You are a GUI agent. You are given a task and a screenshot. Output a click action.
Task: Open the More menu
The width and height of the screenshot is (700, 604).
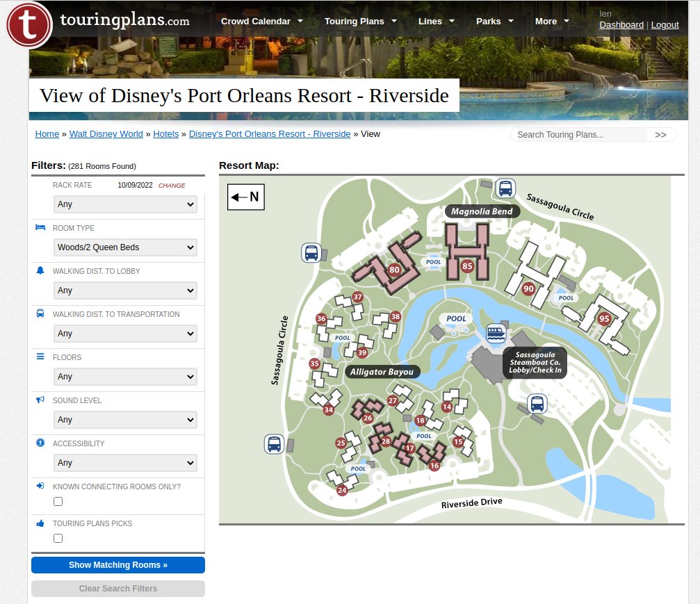pos(552,22)
